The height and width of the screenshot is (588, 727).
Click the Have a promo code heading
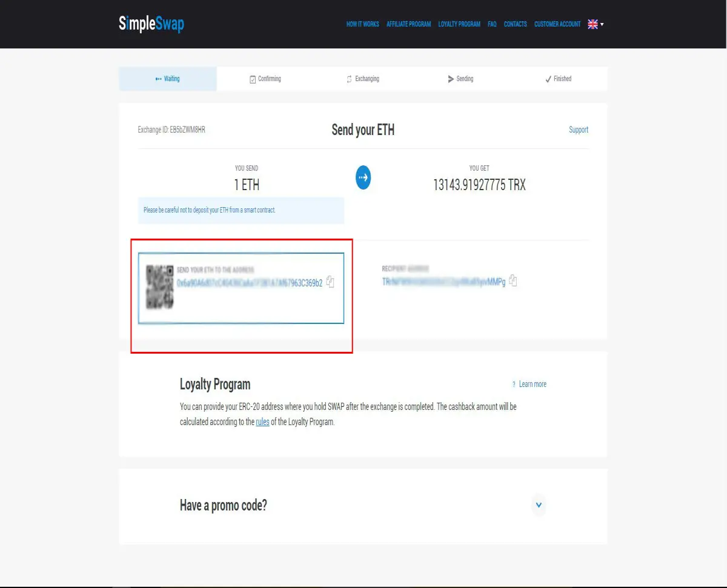click(x=224, y=506)
